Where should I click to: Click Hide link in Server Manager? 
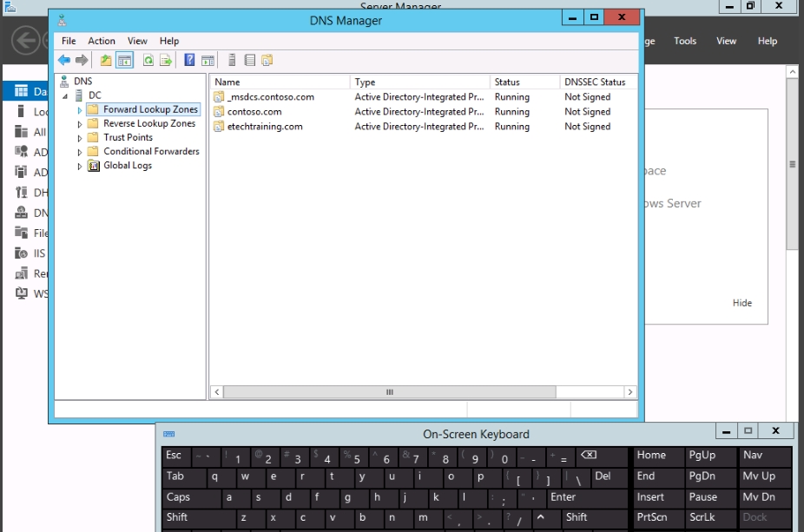741,303
